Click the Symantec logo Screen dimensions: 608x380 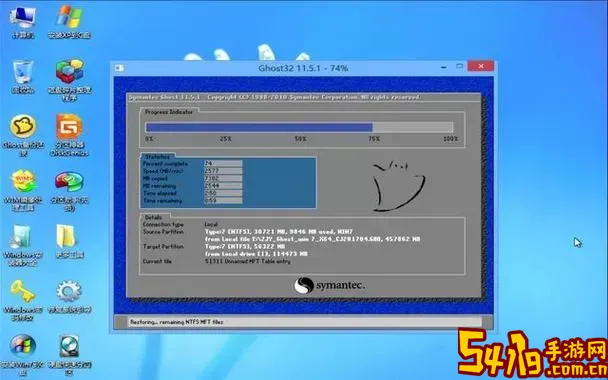click(x=329, y=286)
